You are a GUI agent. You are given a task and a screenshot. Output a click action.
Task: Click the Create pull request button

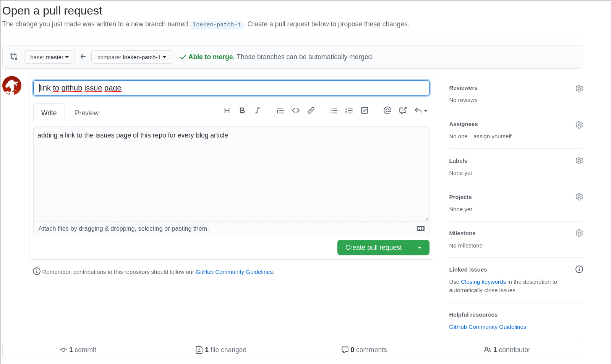point(373,248)
